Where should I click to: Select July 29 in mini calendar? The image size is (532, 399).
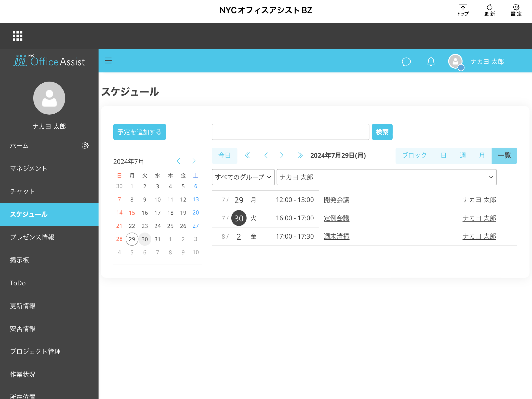(132, 239)
